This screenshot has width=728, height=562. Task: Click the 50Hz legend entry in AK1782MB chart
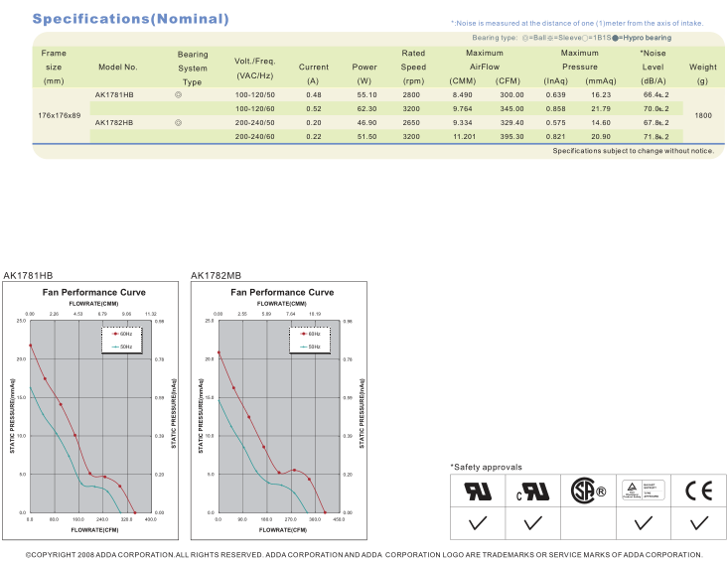[x=310, y=347]
